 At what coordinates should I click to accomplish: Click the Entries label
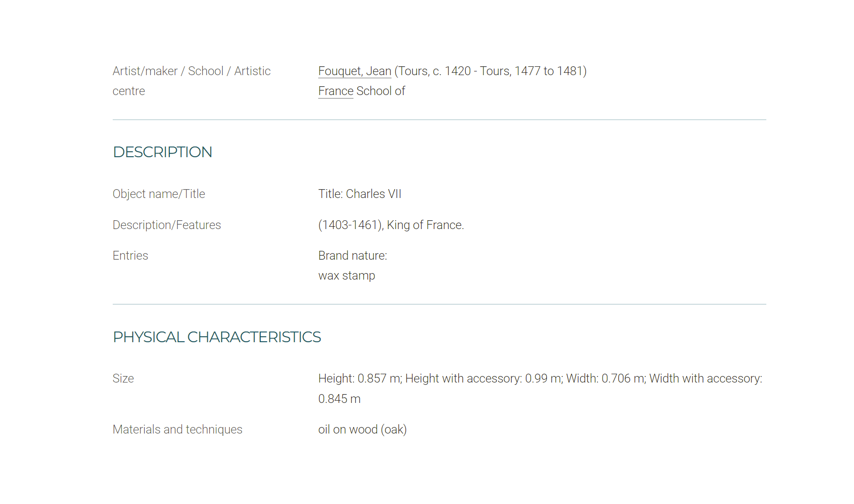tap(130, 255)
